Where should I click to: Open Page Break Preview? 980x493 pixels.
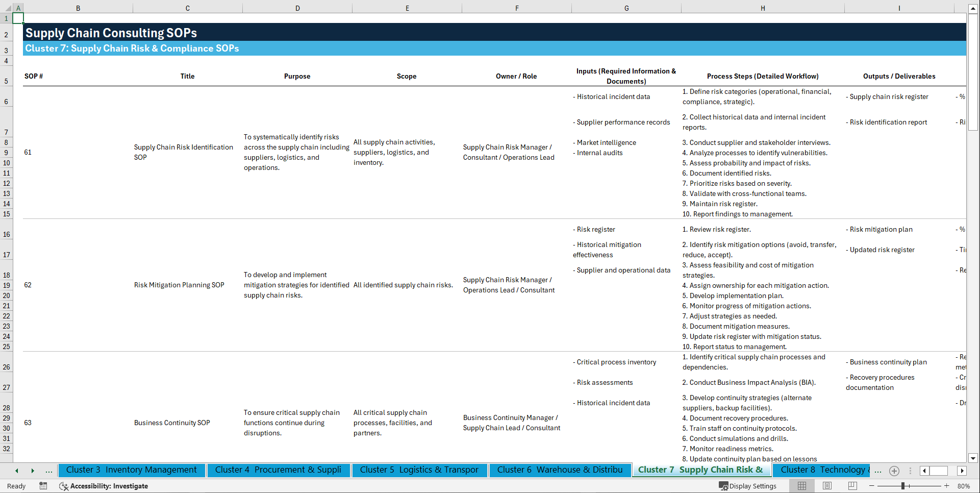point(852,486)
